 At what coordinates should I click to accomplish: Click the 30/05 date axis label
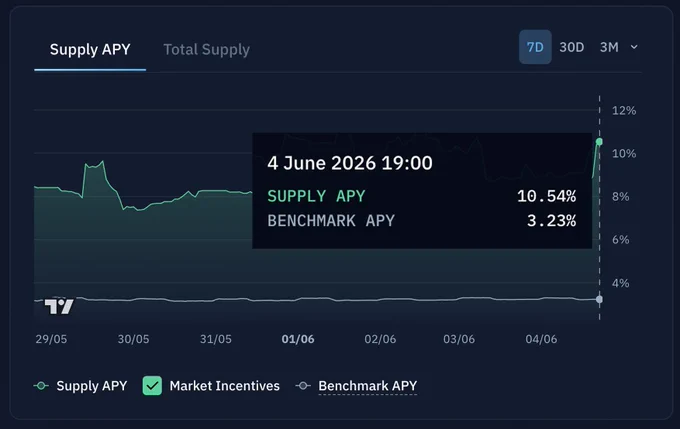(134, 339)
